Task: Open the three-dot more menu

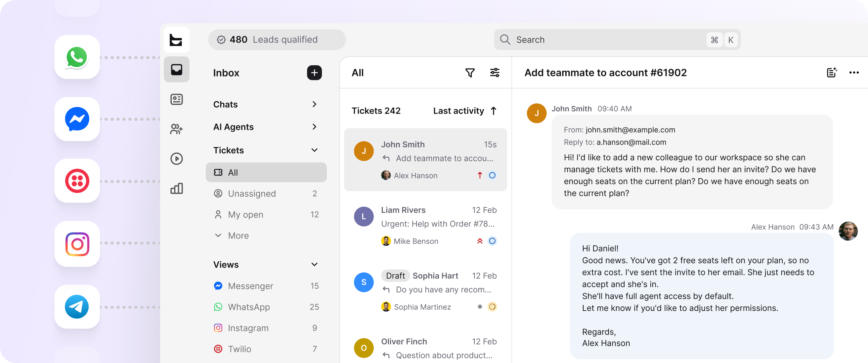Action: [x=854, y=73]
